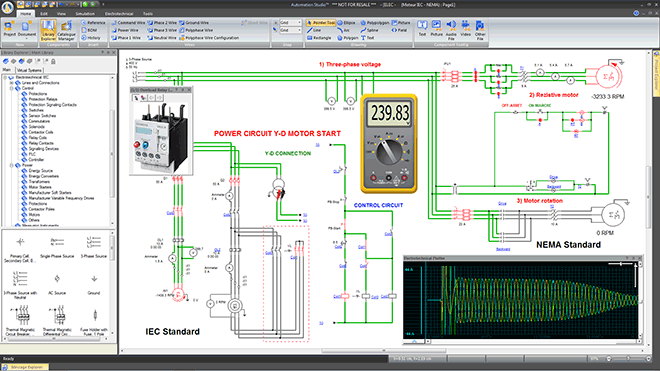Open the BOM insert tool
This screenshot has width=660, height=371.
[x=89, y=30]
